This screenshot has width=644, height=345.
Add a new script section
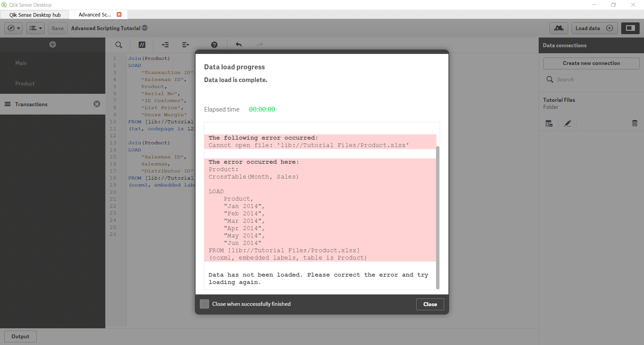[52, 44]
